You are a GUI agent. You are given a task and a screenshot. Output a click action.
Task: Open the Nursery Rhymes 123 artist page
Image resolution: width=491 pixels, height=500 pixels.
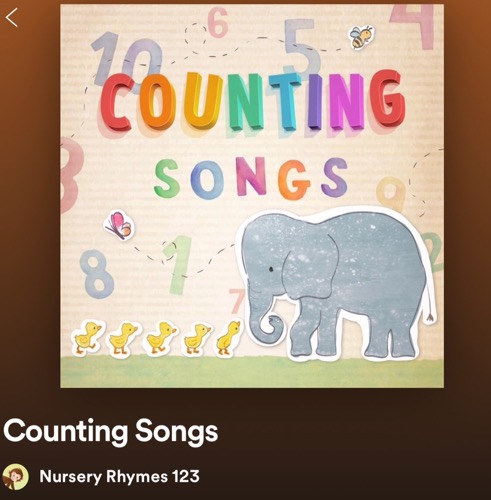click(x=119, y=476)
